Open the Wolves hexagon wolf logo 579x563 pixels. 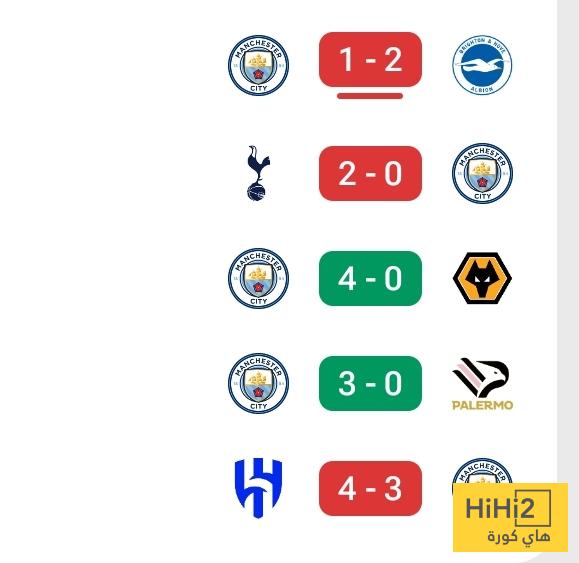[x=482, y=278]
